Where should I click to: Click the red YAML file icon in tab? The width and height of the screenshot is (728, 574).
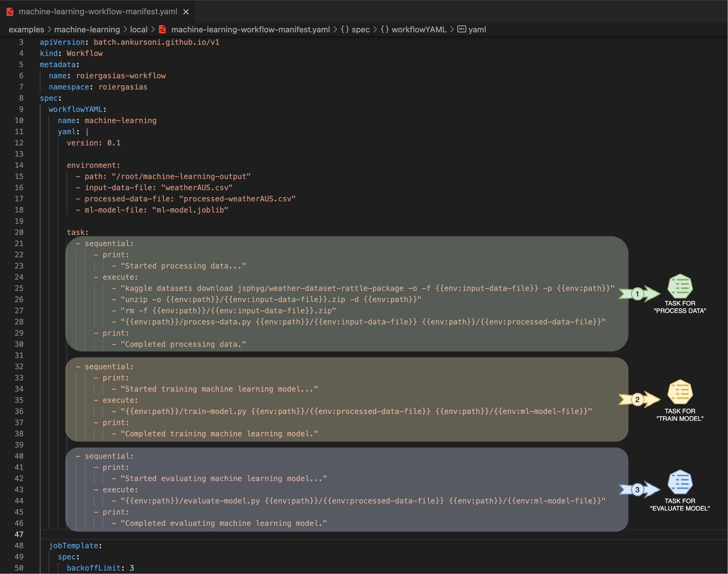(x=10, y=12)
